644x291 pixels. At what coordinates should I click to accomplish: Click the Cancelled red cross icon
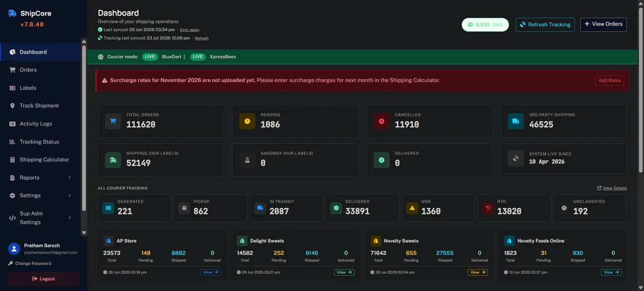point(382,121)
